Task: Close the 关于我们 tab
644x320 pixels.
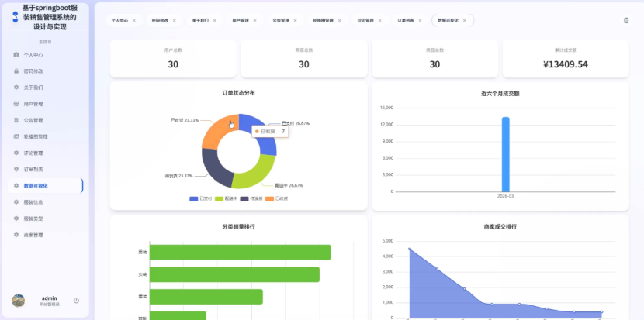Action: point(214,20)
